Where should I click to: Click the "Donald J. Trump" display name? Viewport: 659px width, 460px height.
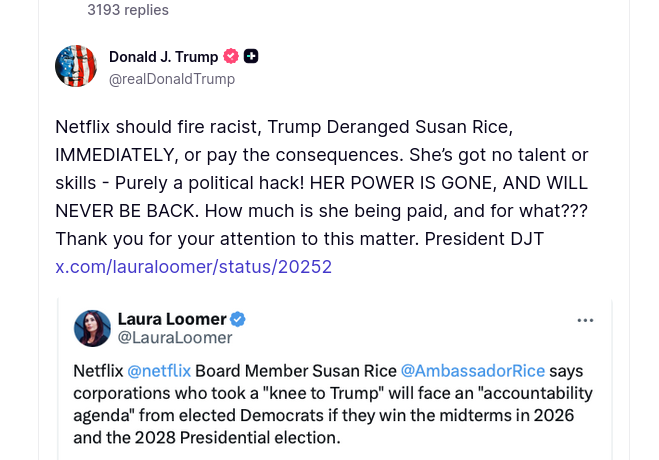pos(163,56)
